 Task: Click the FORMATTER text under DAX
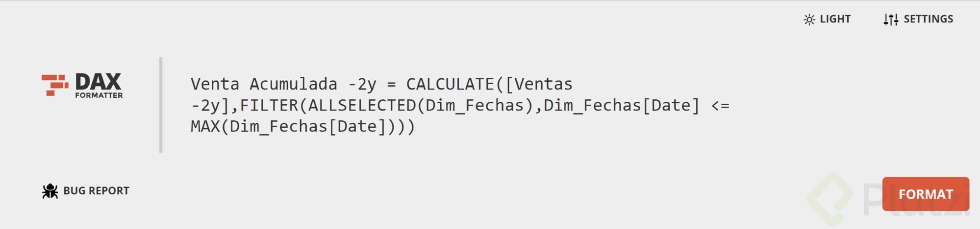tap(99, 95)
